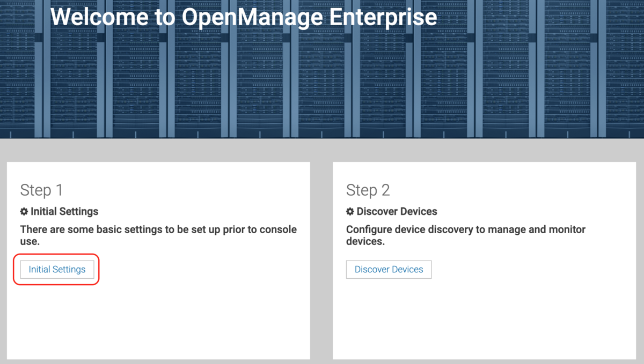
Task: Select the Step 2 heading text
Action: (x=368, y=190)
